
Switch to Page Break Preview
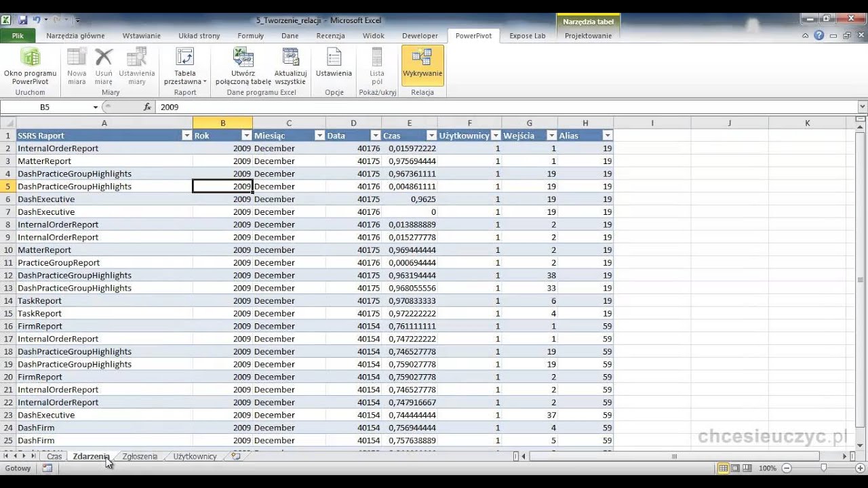[x=747, y=468]
